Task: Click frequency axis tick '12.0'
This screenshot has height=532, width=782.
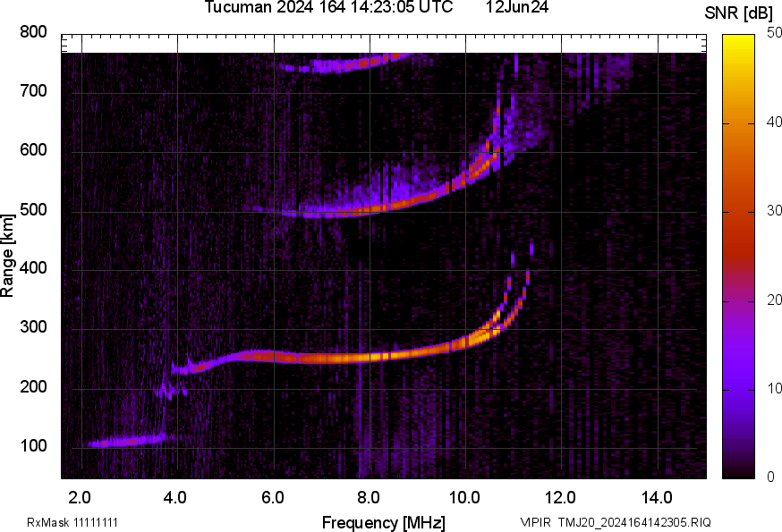Action: [x=561, y=498]
